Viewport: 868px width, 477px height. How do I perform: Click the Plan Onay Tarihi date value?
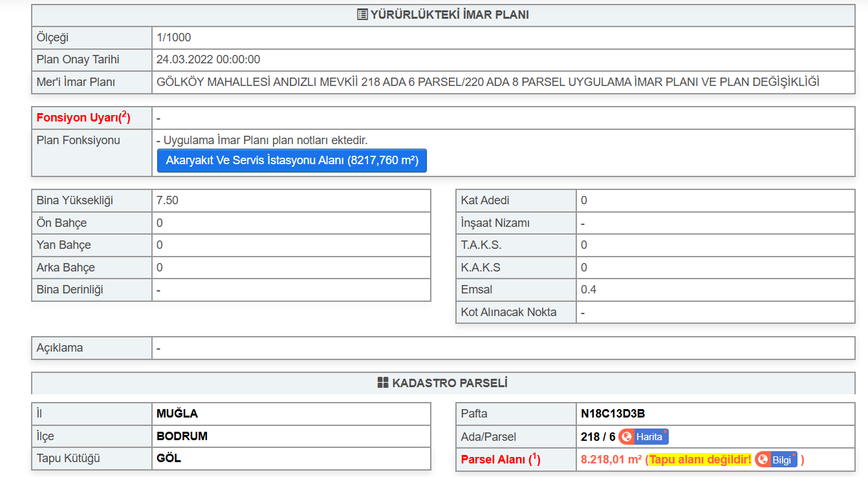pyautogui.click(x=208, y=59)
